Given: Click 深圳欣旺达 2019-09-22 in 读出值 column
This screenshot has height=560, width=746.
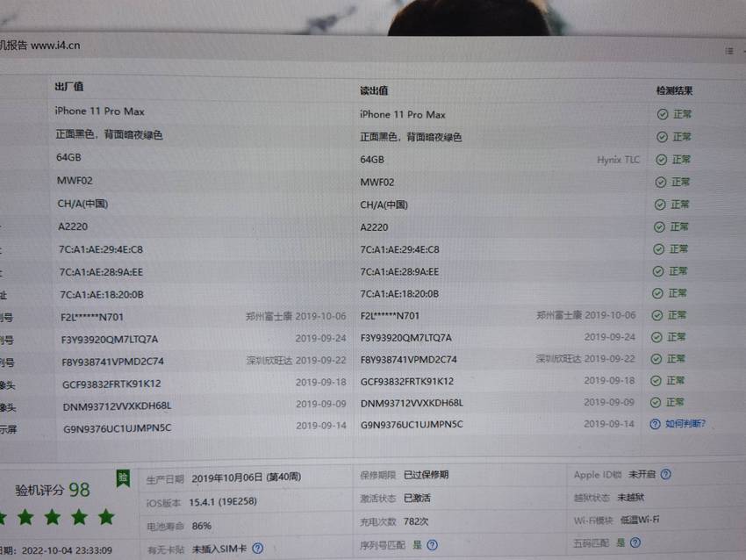Looking at the screenshot, I should (585, 359).
